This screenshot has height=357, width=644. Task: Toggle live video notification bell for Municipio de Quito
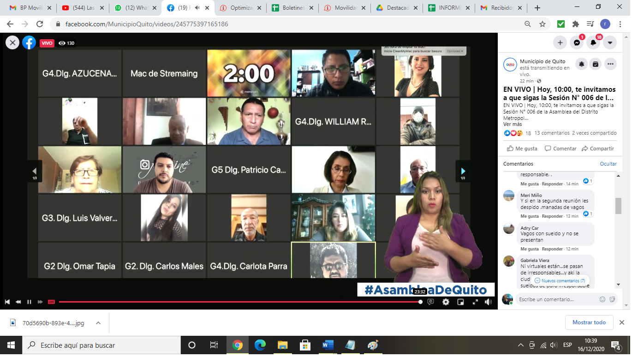tap(582, 65)
